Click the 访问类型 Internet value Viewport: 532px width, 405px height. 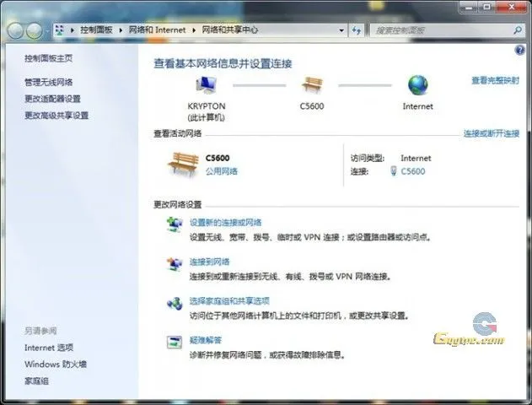[x=416, y=158]
